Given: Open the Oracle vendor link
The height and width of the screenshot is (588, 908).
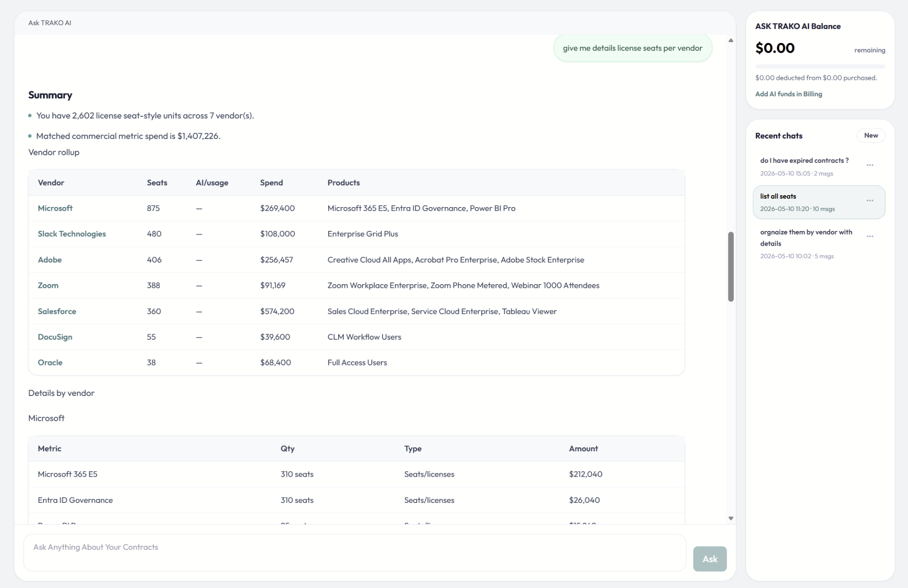Looking at the screenshot, I should (50, 362).
